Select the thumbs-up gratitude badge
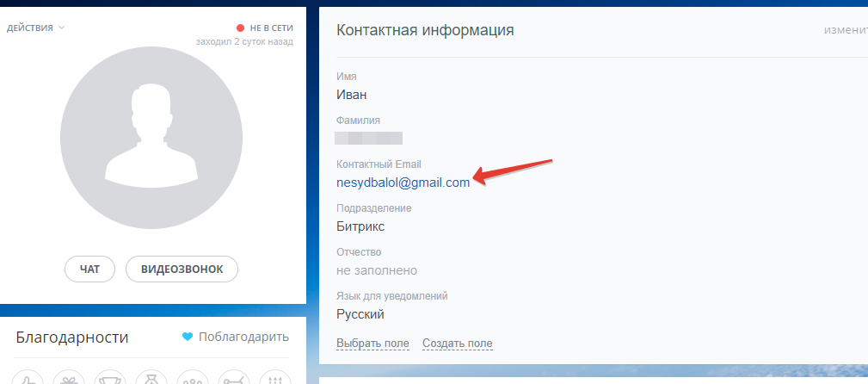 28,377
